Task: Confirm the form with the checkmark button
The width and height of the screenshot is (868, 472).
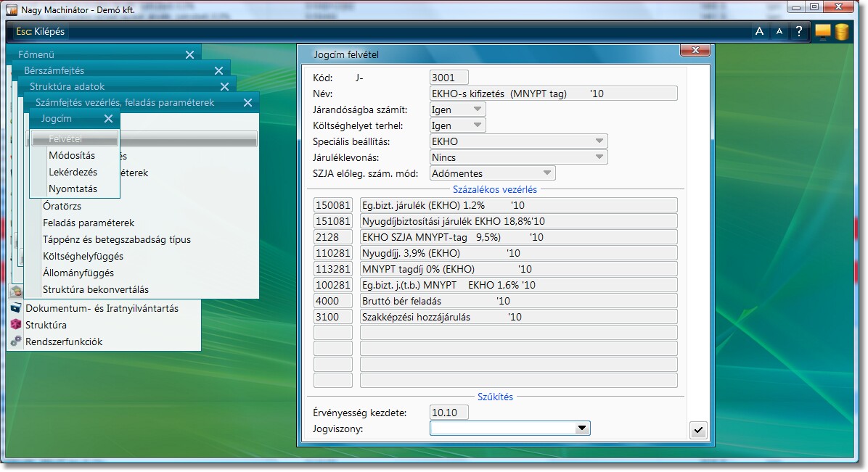Action: coord(697,430)
